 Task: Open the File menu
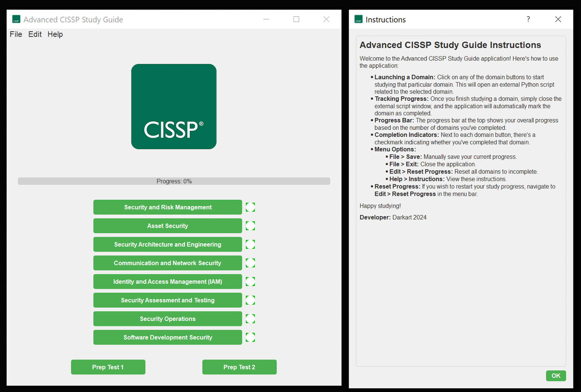coord(16,34)
